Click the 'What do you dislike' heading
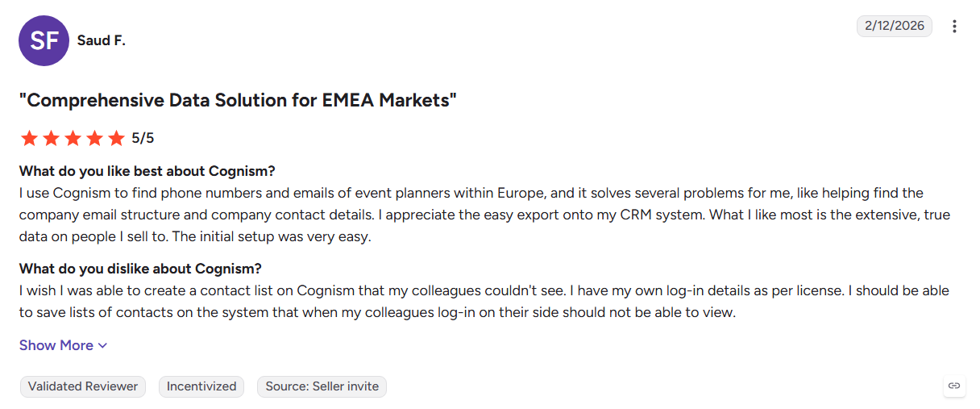Screen dimensions: 980x409 point(140,269)
